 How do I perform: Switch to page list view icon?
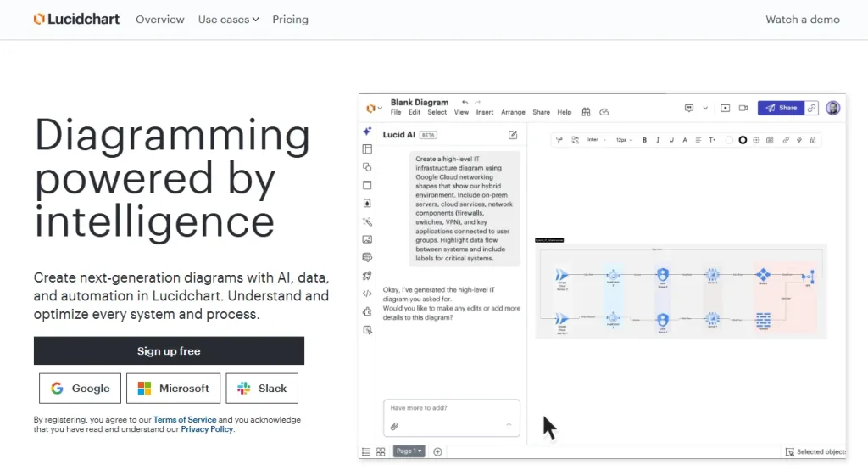click(x=366, y=451)
